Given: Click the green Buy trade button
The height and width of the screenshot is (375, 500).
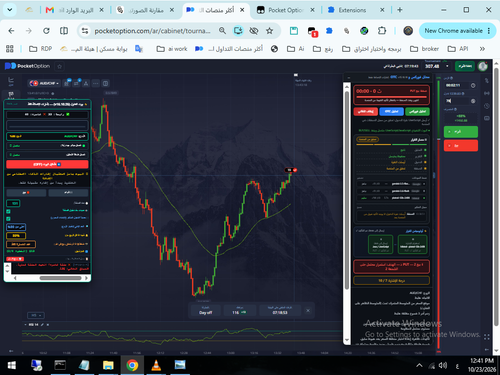Looking at the screenshot, I should pyautogui.click(x=461, y=132).
